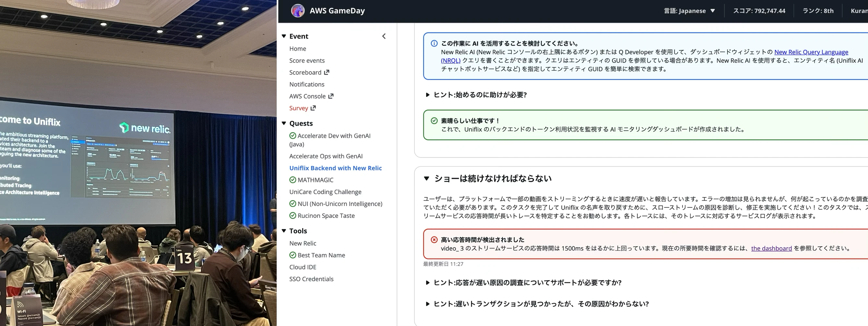Click the 高い応答時間が検出されました alert heading
The image size is (868, 326).
point(483,240)
